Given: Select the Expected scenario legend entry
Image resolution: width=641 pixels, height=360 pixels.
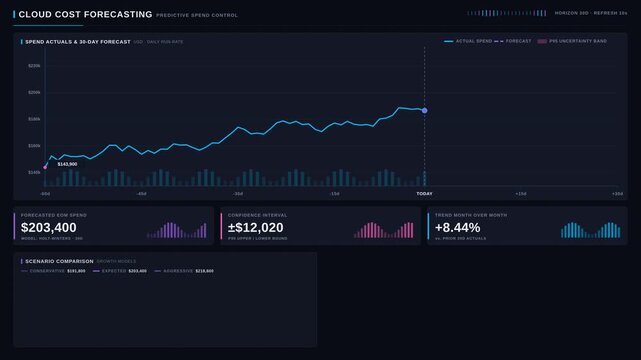Looking at the screenshot, I should tap(120, 271).
